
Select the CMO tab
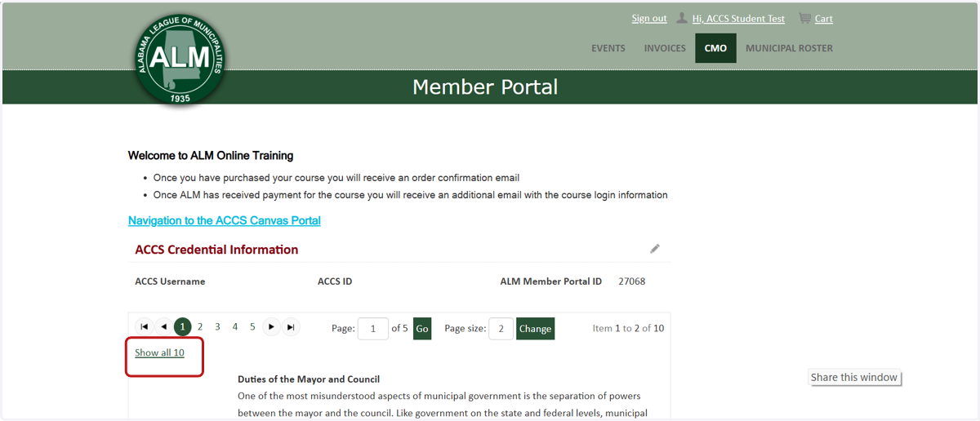[715, 48]
